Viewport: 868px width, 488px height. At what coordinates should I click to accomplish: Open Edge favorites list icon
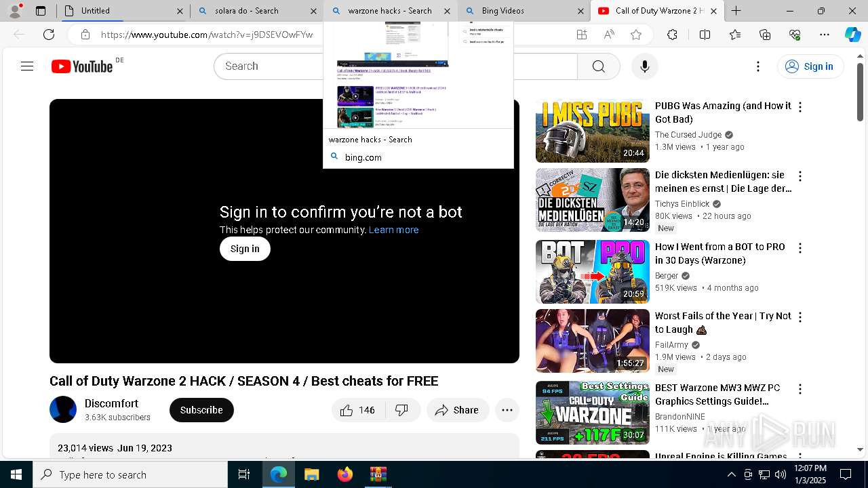tap(735, 35)
